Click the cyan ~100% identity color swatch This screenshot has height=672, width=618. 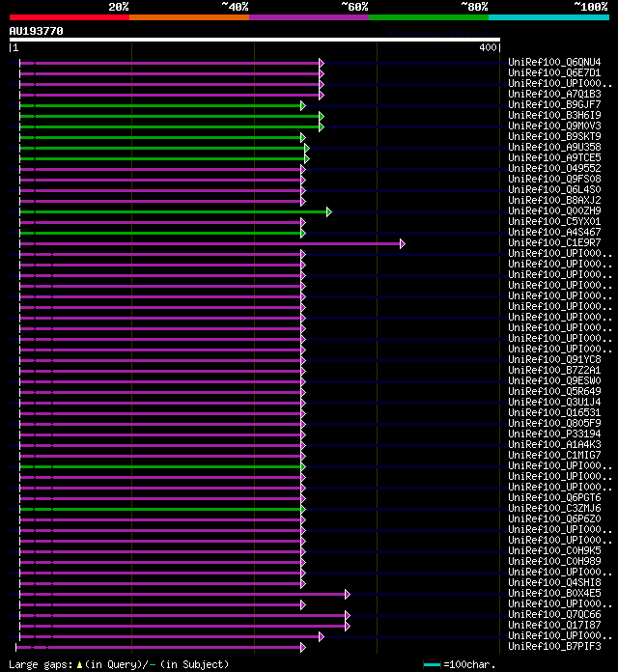click(548, 17)
